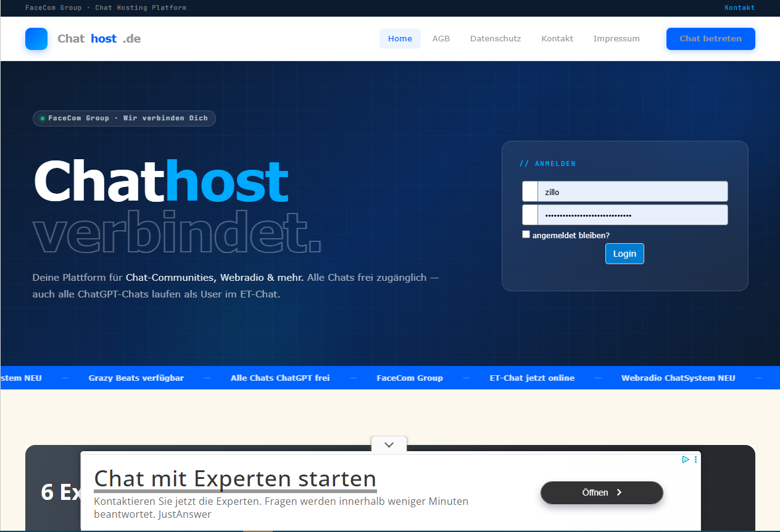This screenshot has height=532, width=780.
Task: Click the icon box beside the password field
Action: tap(529, 214)
